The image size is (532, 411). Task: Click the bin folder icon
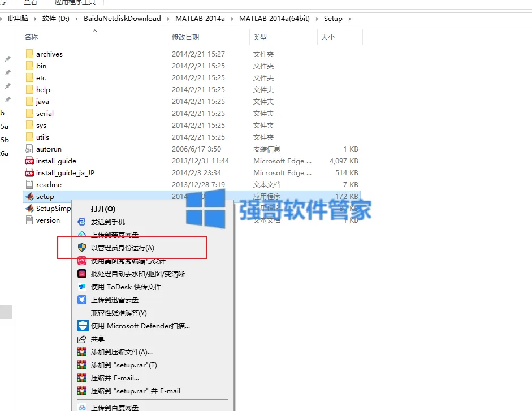29,66
